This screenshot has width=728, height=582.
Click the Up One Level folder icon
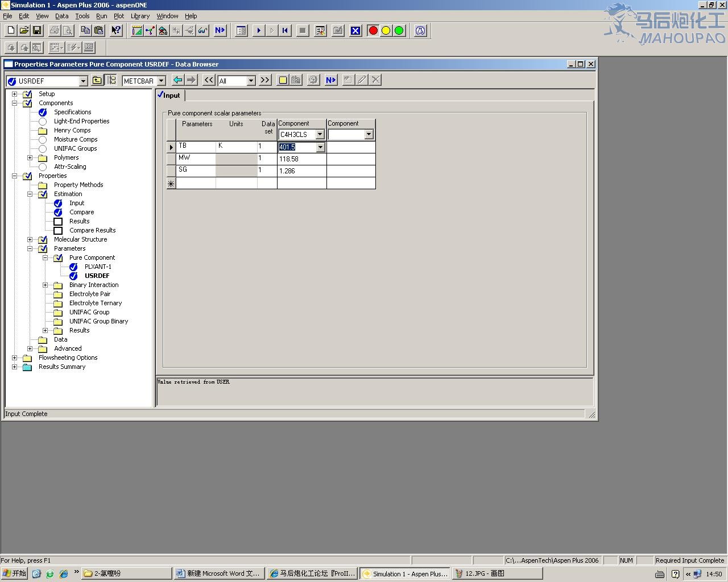coord(97,80)
